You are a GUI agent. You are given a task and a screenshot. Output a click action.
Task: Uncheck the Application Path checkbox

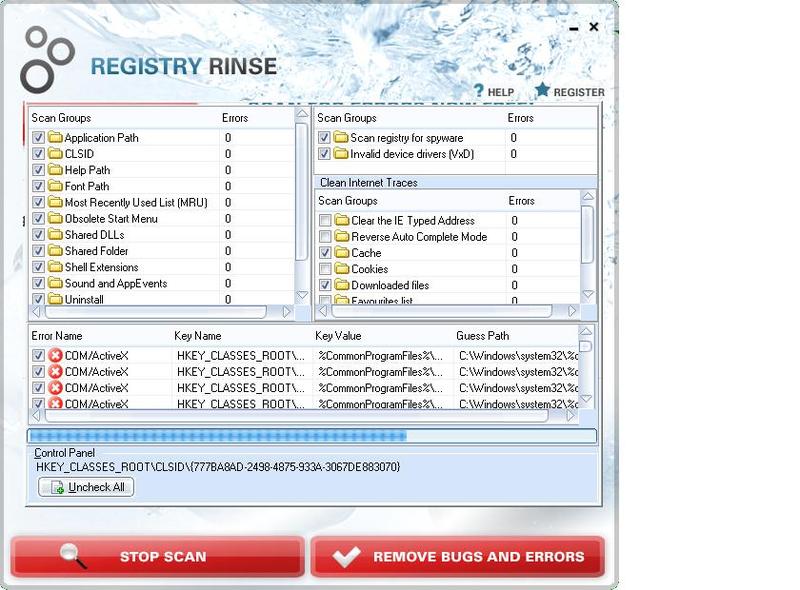[x=38, y=138]
